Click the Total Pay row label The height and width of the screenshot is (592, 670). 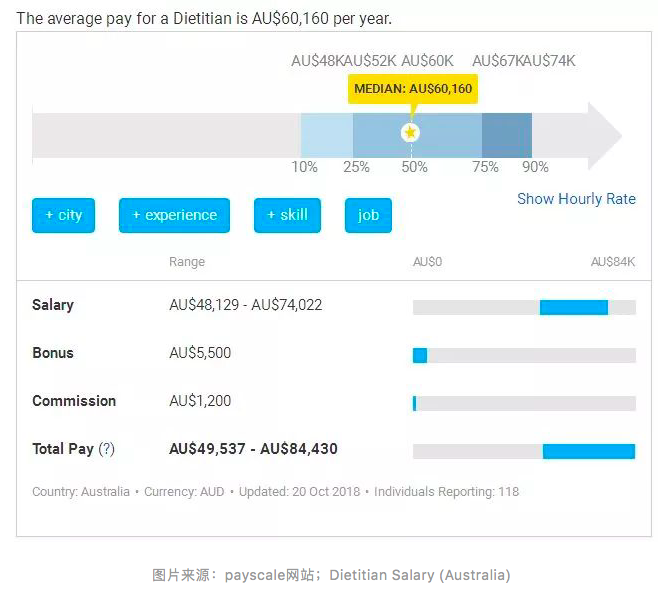(x=62, y=449)
